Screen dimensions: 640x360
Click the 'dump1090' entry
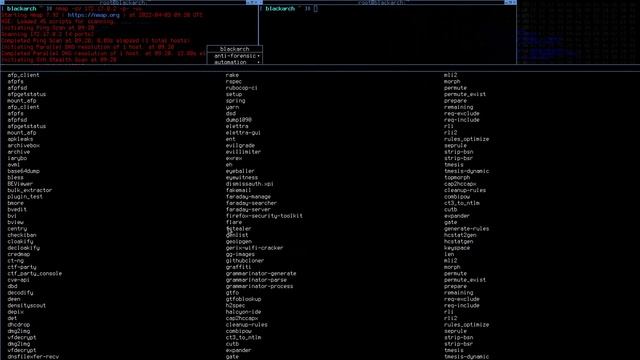[x=239, y=120]
